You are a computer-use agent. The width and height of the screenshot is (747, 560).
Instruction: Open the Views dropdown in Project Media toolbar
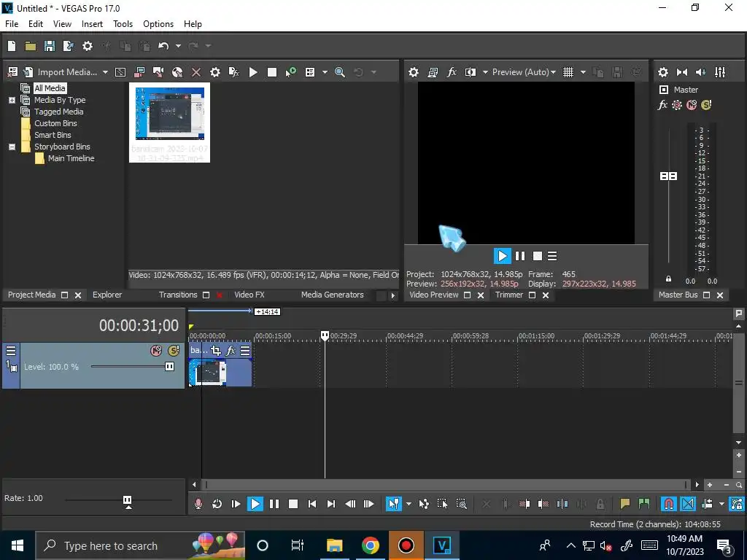325,72
